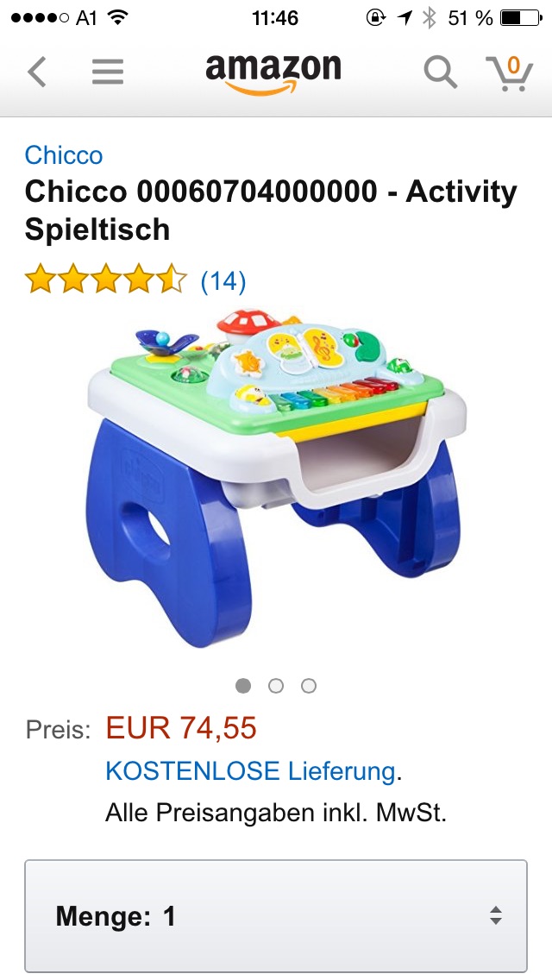Tap the 11:46 clock in status bar
The height and width of the screenshot is (980, 552).
[275, 18]
